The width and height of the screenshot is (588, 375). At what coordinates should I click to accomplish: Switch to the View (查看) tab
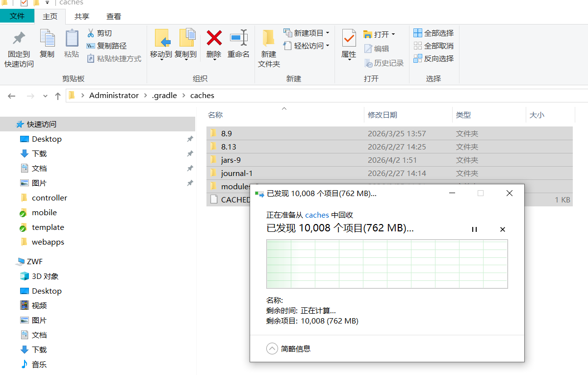[x=114, y=17]
